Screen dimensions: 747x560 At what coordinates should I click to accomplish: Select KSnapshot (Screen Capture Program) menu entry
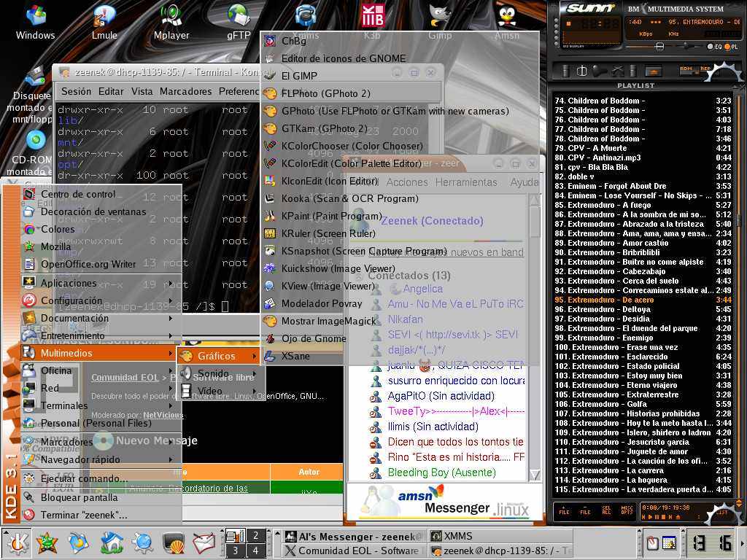click(x=363, y=251)
